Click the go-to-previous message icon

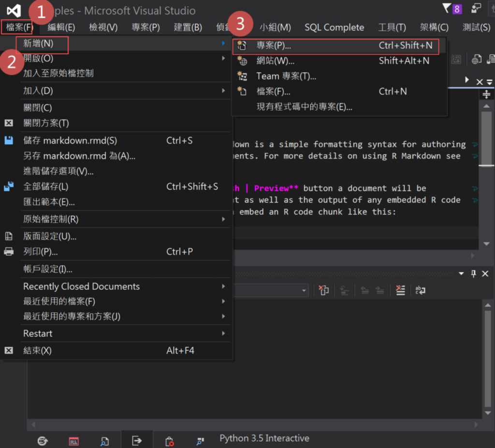(x=344, y=290)
